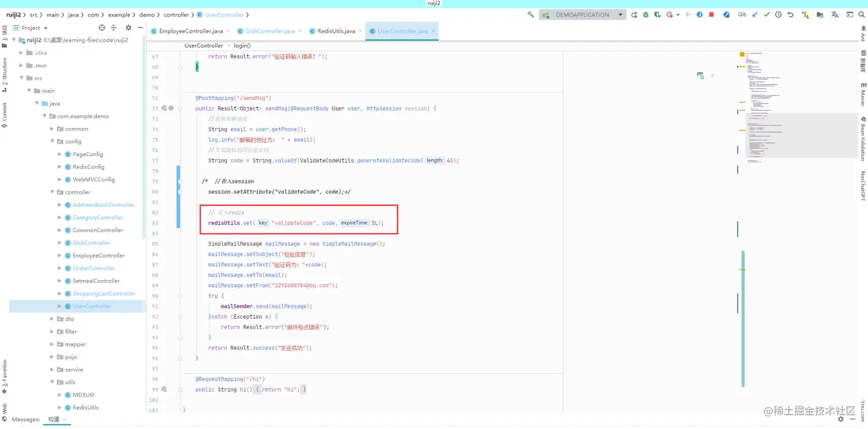This screenshot has height=429, width=868.
Task: Open the Messages tab at bottom
Action: click(x=26, y=420)
